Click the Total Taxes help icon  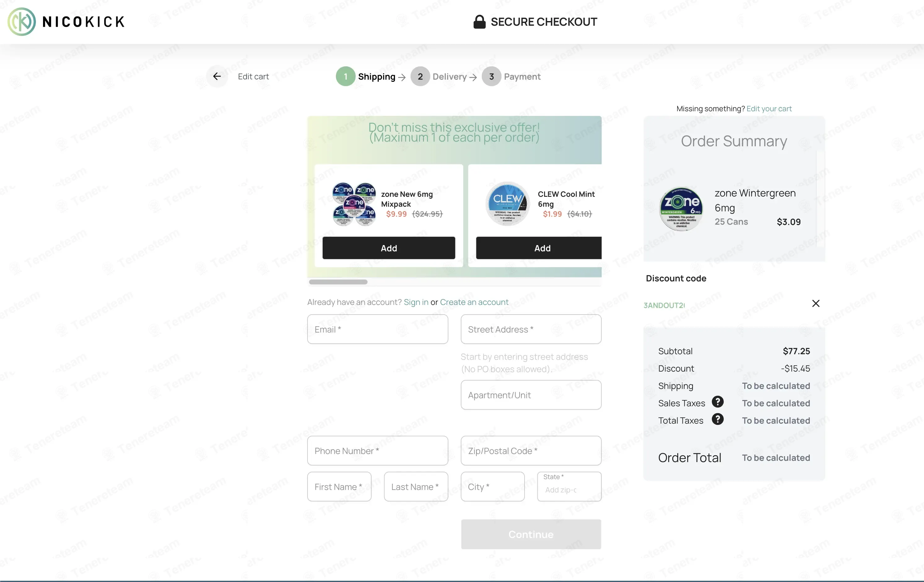tap(717, 420)
